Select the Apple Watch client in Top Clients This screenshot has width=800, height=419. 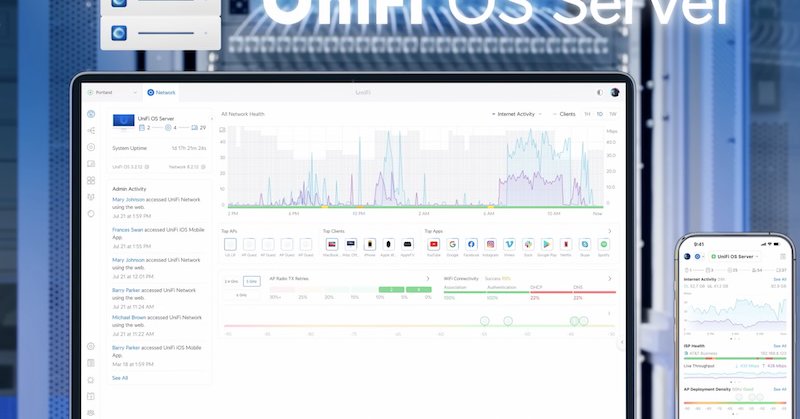coord(388,244)
